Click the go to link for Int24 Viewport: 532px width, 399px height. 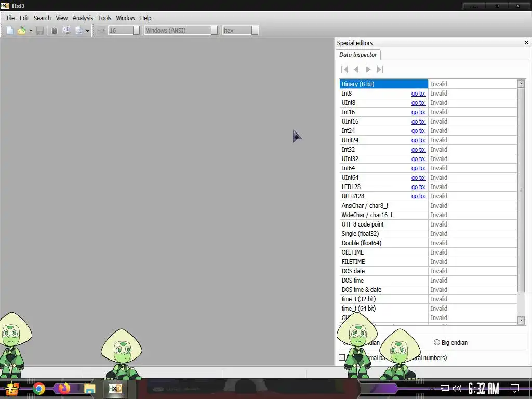tap(418, 130)
